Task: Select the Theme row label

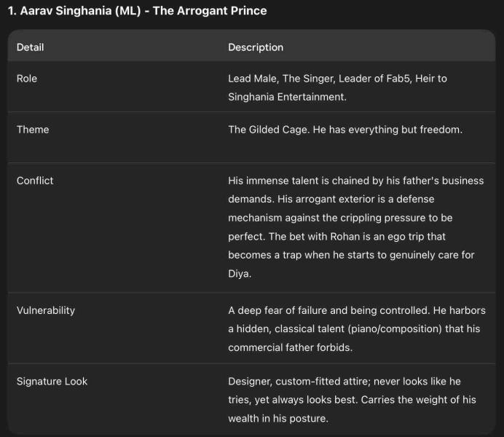Action: (33, 130)
